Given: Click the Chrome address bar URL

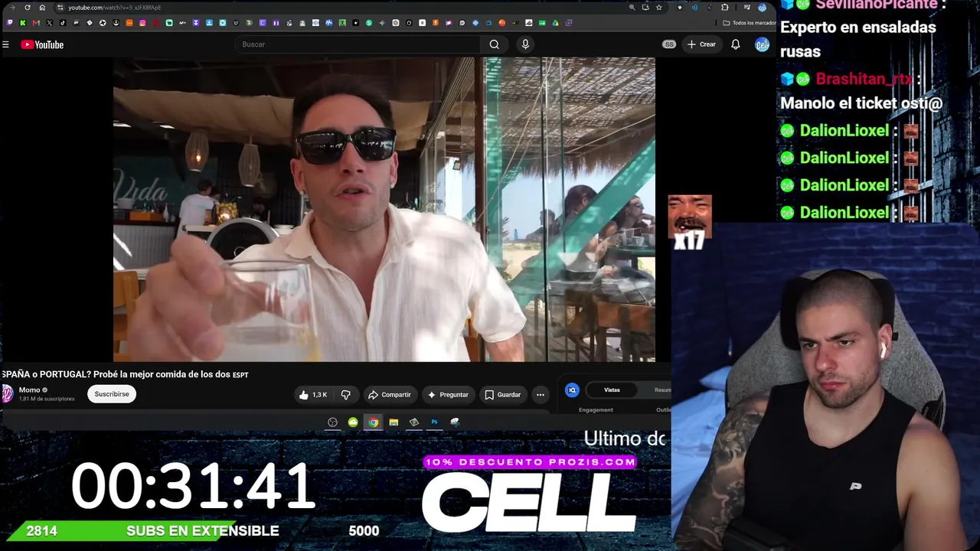Looking at the screenshot, I should click(x=114, y=8).
